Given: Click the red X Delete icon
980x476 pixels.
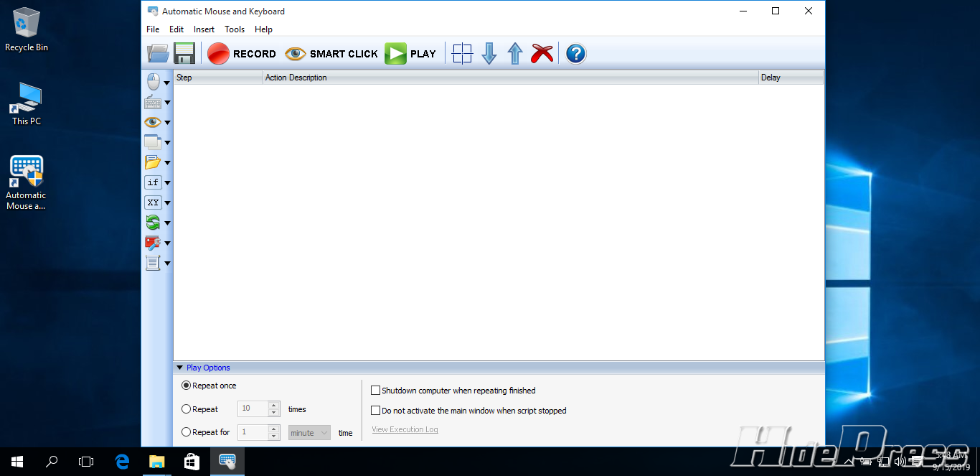Looking at the screenshot, I should click(542, 54).
